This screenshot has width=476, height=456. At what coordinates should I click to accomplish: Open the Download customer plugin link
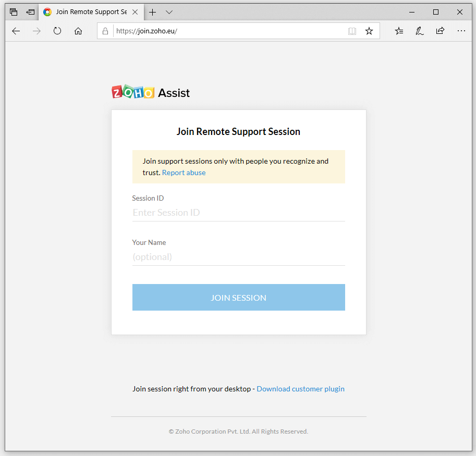(x=300, y=389)
